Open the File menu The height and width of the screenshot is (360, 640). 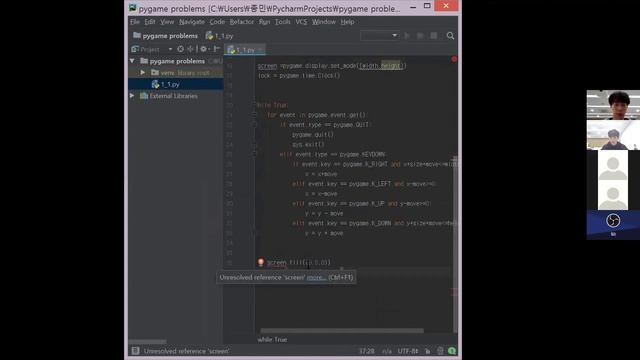135,22
